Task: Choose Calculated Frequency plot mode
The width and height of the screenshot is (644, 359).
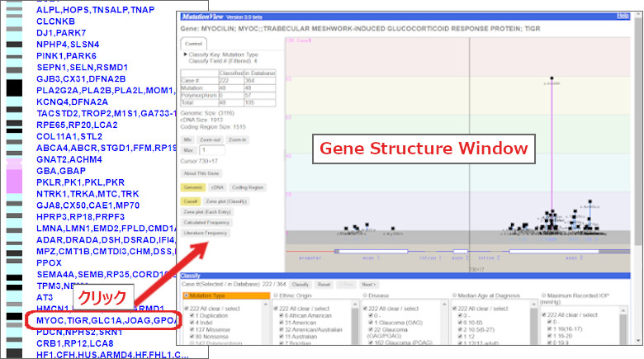Action: [206, 223]
